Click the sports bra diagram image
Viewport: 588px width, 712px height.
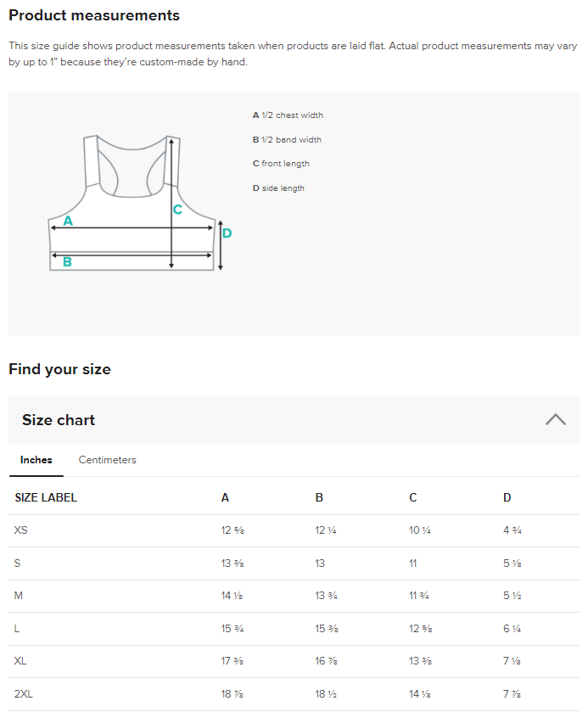point(138,203)
